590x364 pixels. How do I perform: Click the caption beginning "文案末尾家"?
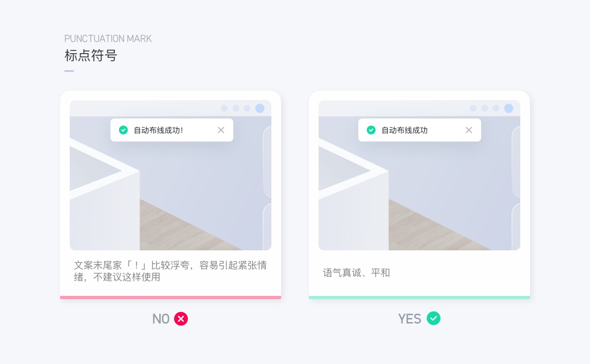point(170,271)
